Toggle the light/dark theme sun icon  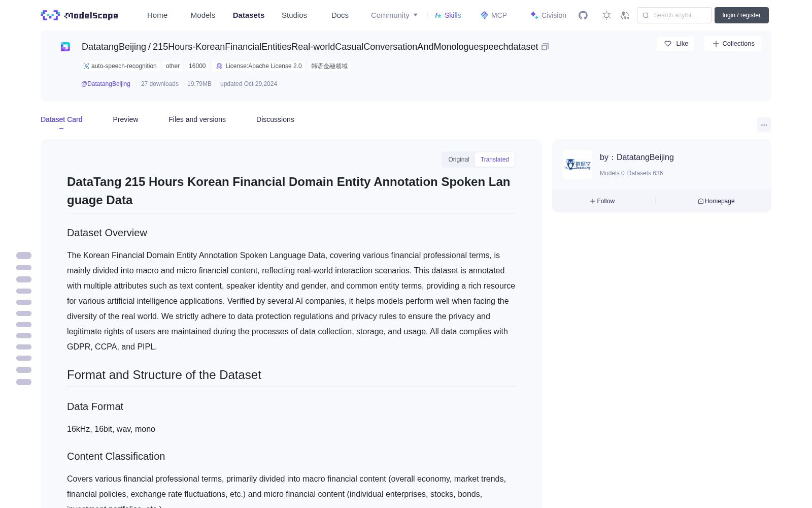(x=606, y=15)
